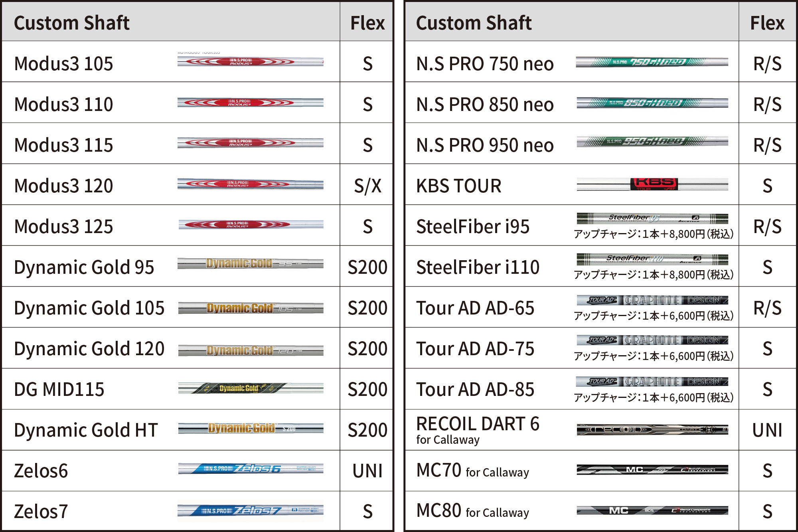Click the right table's Flex column header
The width and height of the screenshot is (798, 532).
767,23
